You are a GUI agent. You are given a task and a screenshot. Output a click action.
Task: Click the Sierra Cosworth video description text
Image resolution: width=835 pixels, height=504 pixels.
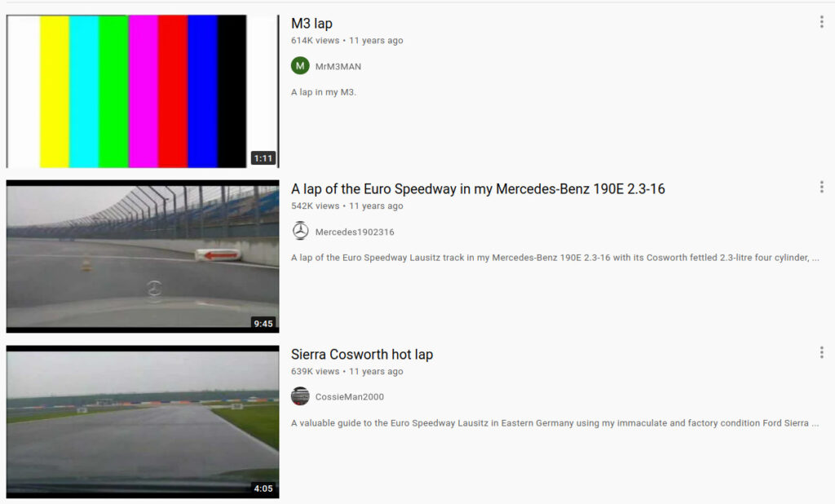(x=554, y=423)
